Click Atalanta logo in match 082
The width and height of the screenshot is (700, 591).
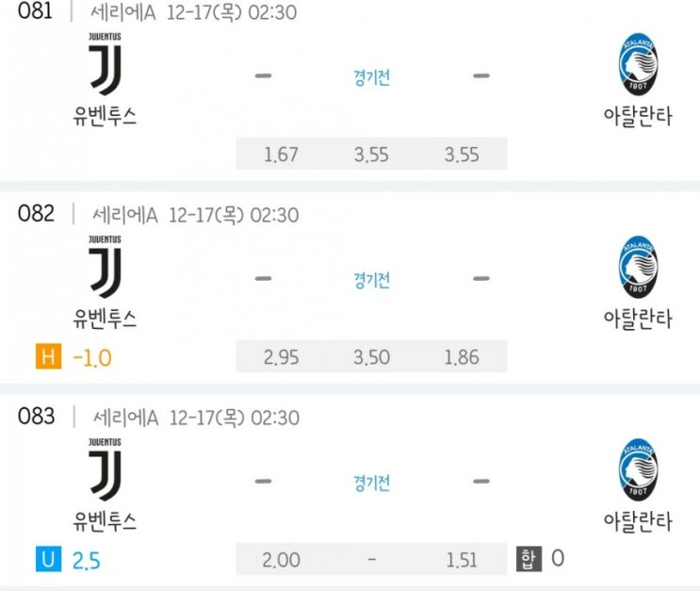tap(638, 270)
